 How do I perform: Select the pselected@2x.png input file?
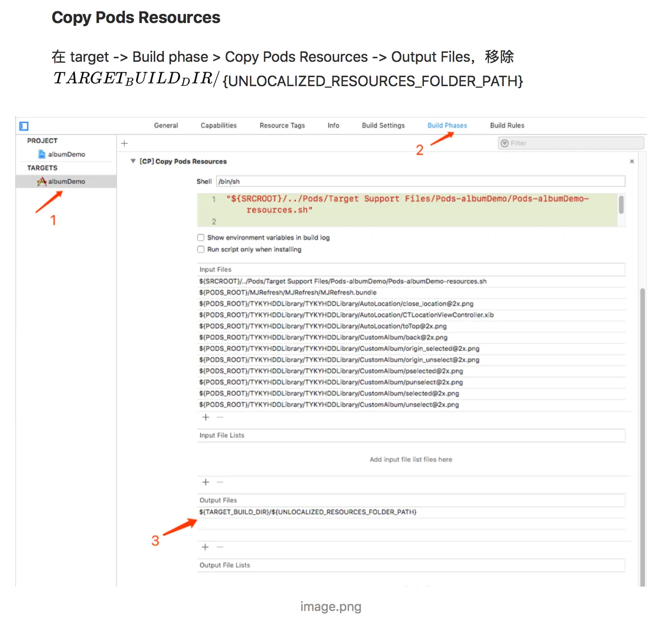point(411,371)
